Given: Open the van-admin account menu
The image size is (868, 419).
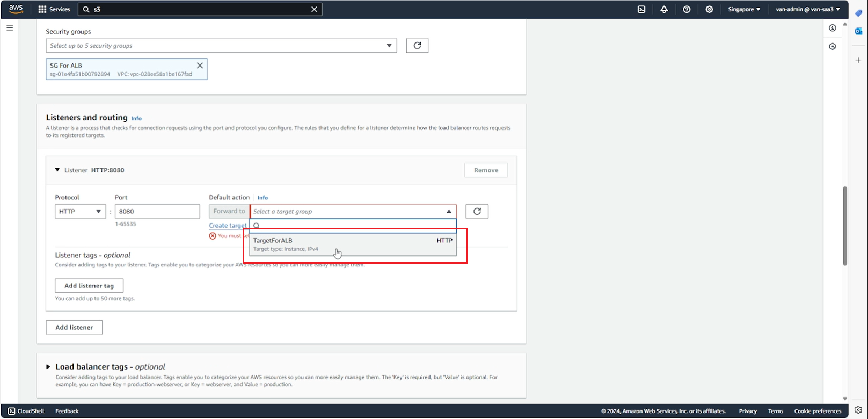Looking at the screenshot, I should pos(808,9).
